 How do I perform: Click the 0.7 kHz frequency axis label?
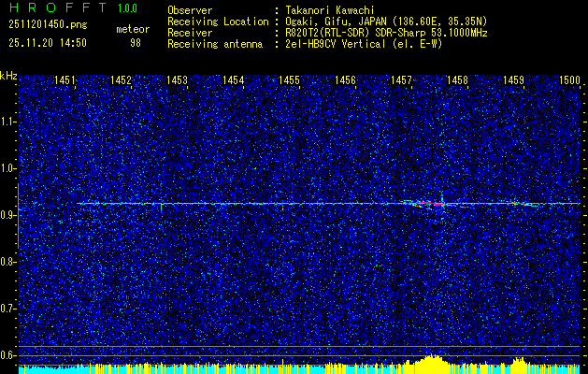tap(7, 309)
